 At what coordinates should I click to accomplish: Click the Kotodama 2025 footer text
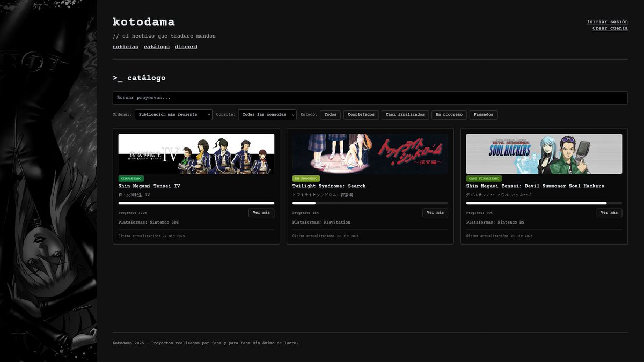tap(206, 343)
